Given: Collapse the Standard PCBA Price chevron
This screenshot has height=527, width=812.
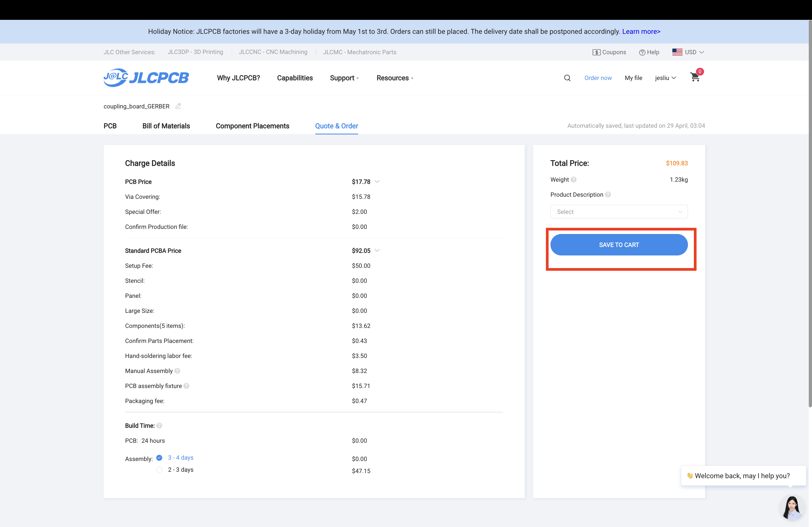Looking at the screenshot, I should tap(377, 251).
